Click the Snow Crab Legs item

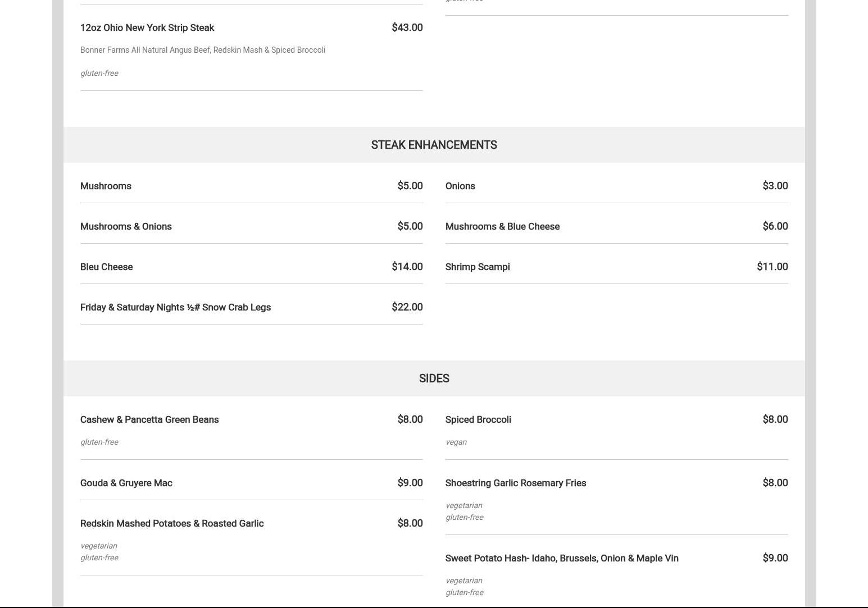pos(175,308)
